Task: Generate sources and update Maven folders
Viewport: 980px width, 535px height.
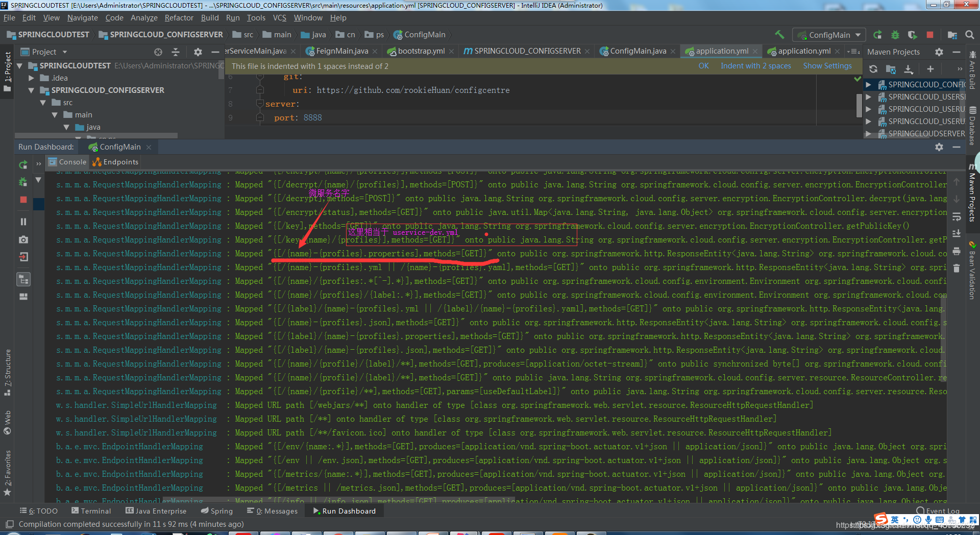Action: click(x=891, y=68)
